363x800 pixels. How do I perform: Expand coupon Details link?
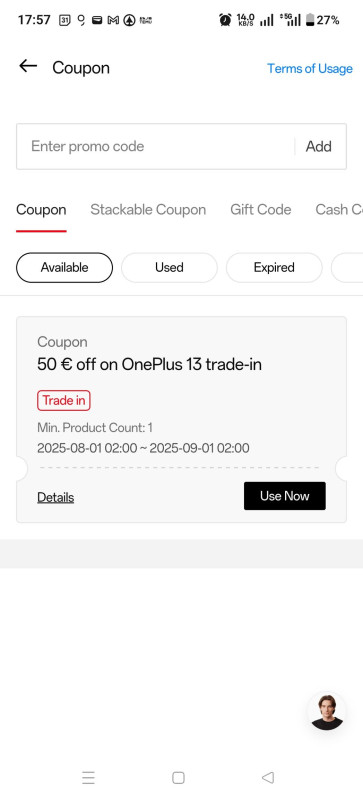[x=56, y=497]
